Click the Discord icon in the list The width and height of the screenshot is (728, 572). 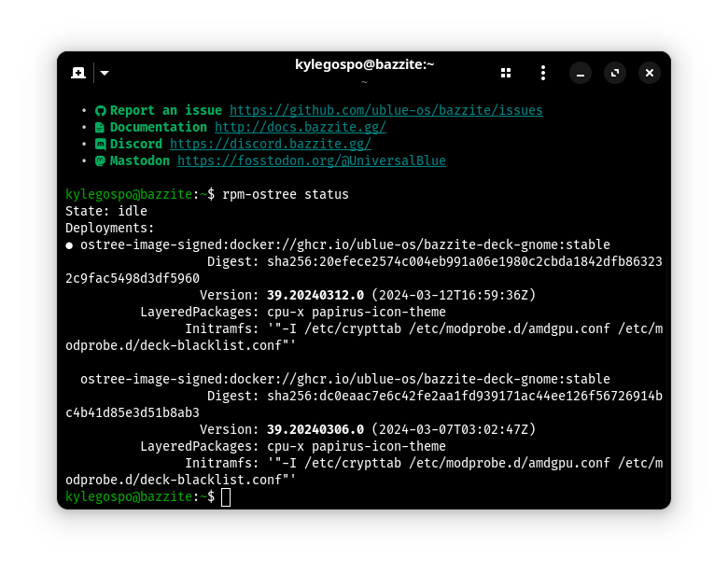click(x=100, y=144)
